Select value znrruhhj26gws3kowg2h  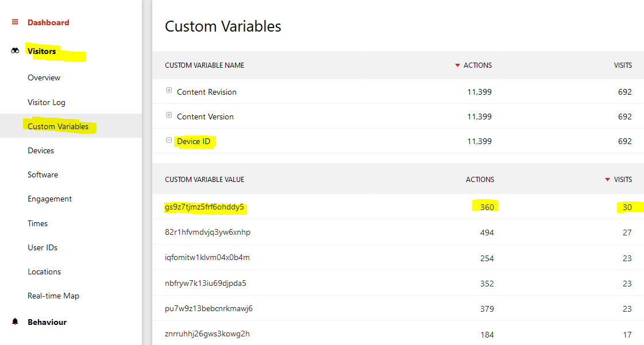click(x=207, y=334)
